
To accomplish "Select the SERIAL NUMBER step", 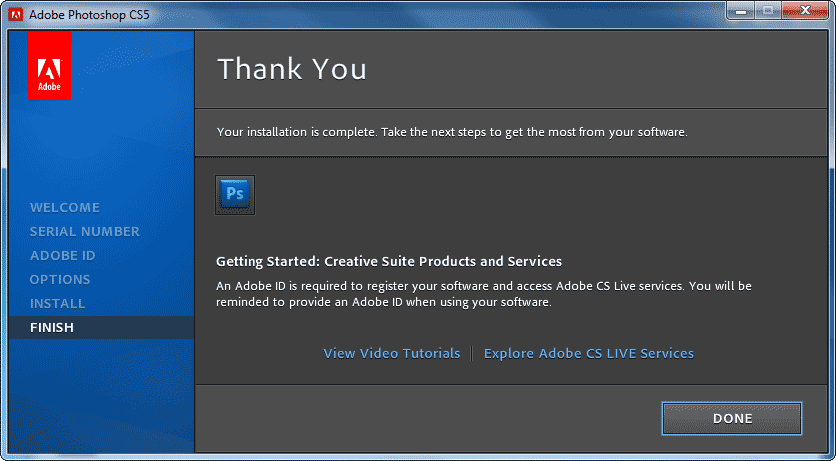I will pyautogui.click(x=85, y=231).
